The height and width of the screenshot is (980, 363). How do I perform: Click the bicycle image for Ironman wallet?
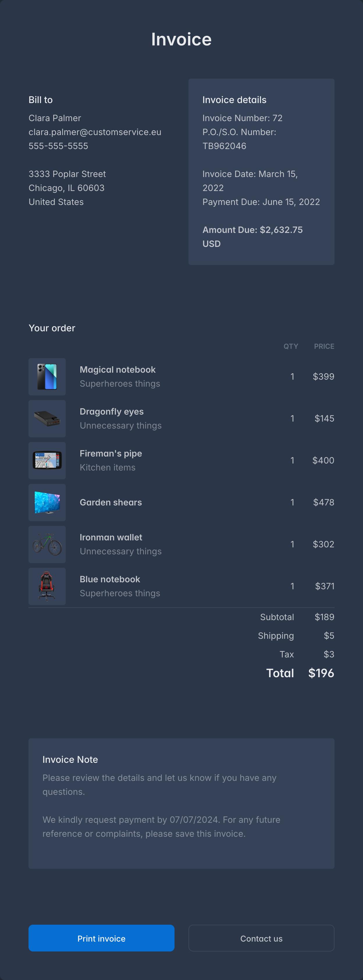[47, 544]
